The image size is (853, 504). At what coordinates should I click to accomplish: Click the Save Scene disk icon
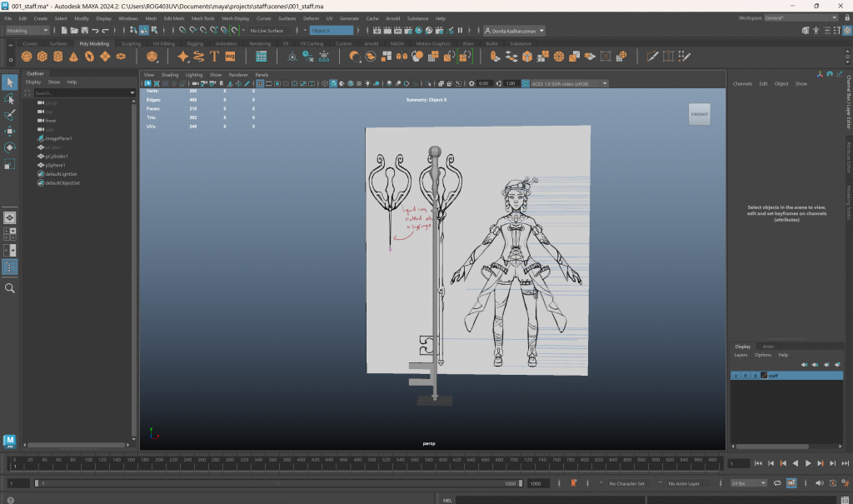pos(85,31)
